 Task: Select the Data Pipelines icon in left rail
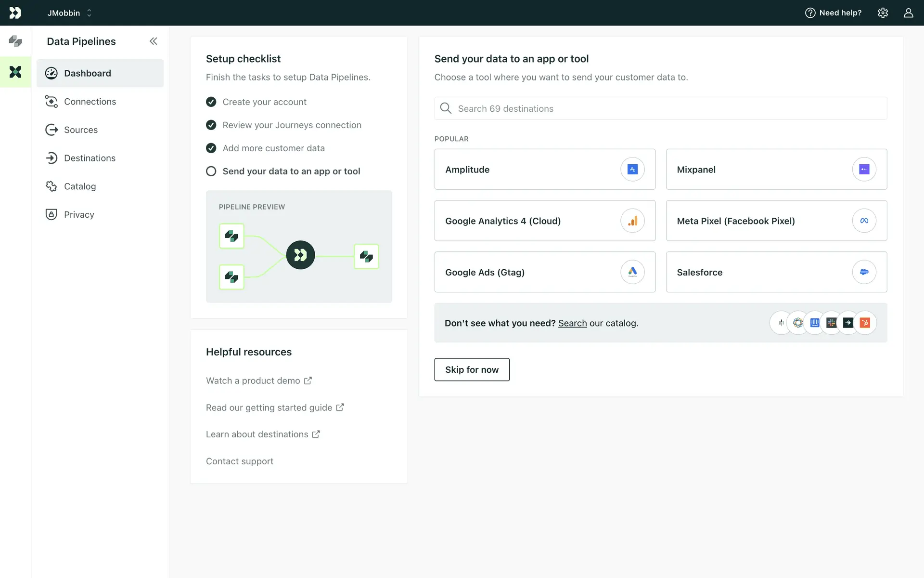(x=15, y=72)
